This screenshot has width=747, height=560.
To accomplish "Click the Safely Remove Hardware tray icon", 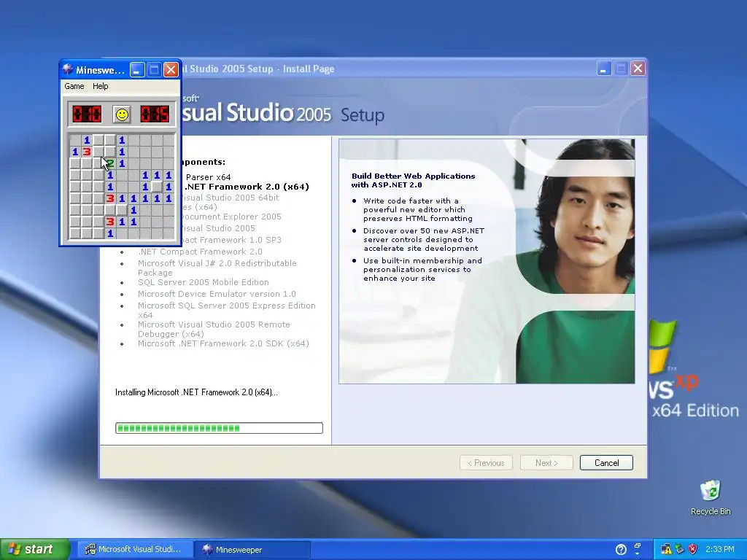I will click(679, 550).
